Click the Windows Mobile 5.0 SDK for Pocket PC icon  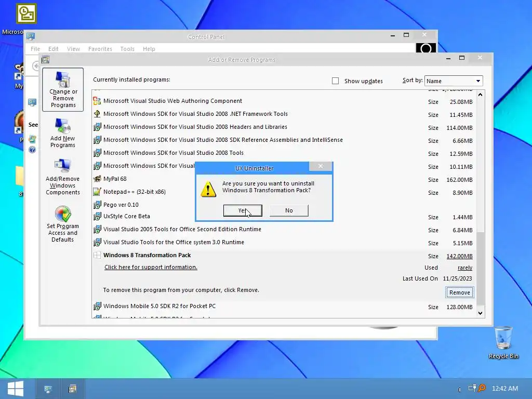tap(97, 306)
